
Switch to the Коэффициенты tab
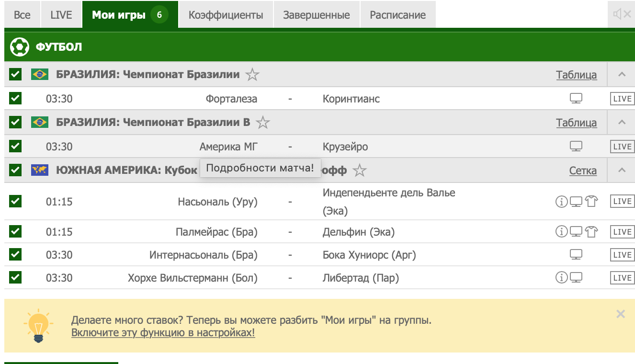click(226, 15)
